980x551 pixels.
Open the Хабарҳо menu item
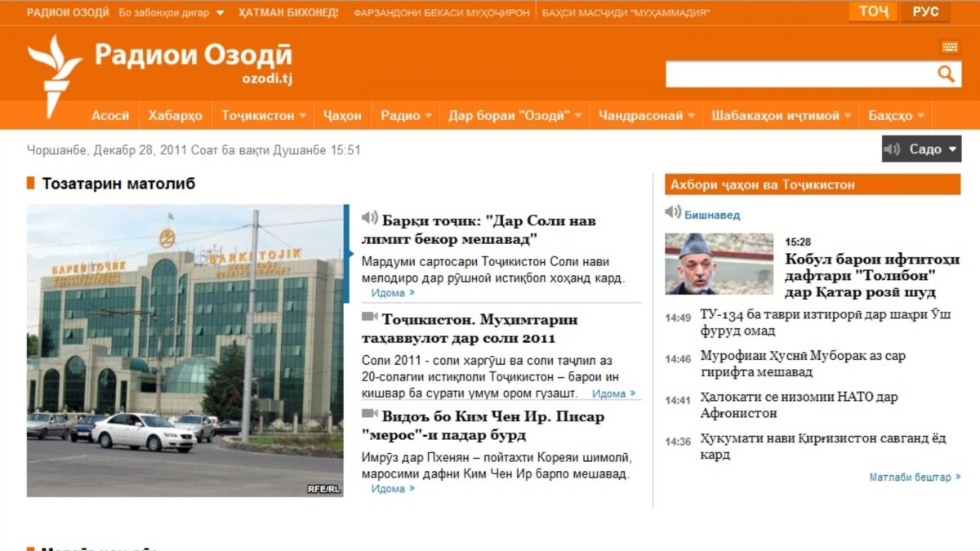pos(175,116)
